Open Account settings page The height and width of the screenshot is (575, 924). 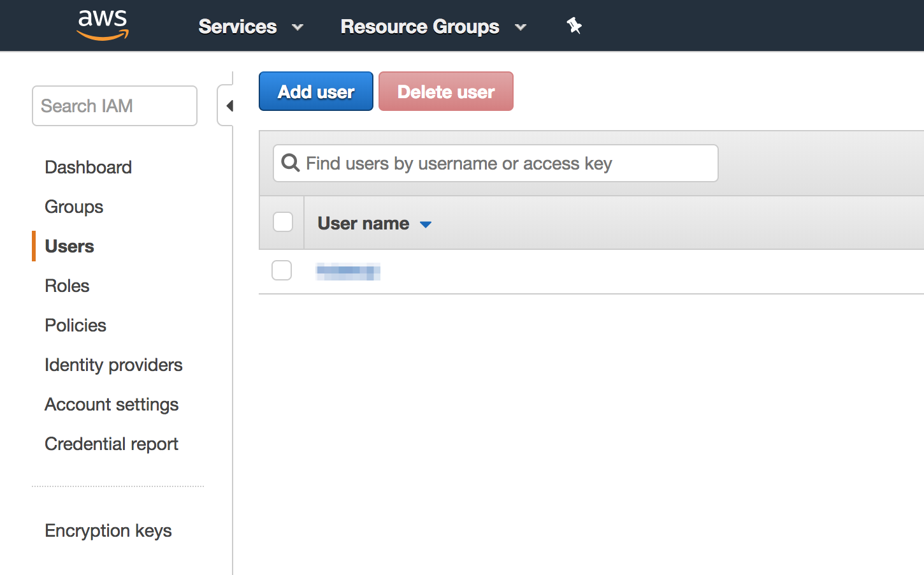pos(112,404)
